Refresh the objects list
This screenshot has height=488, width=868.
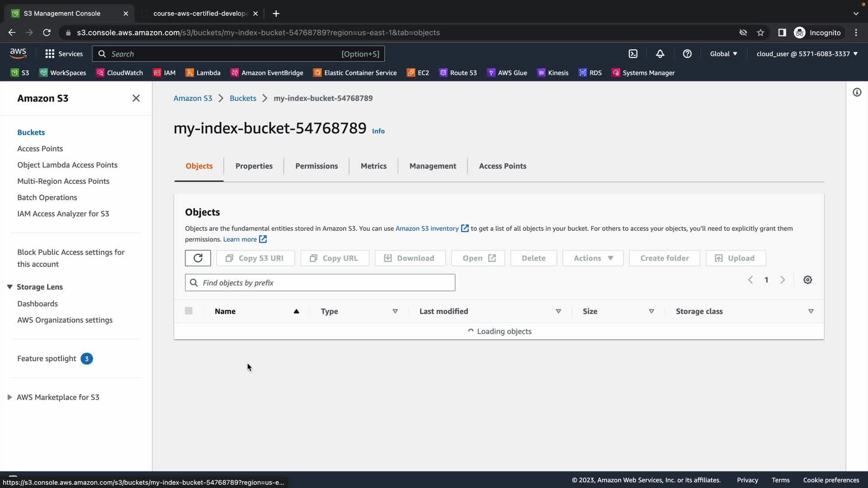coord(198,258)
